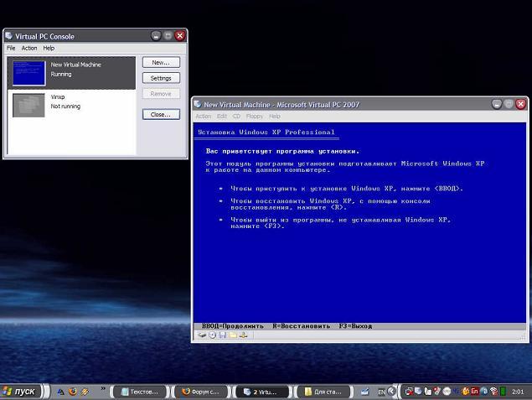Switch to the Форум с... Firefox taskbar button
Viewport: 532px width, 400px height.
coord(200,392)
